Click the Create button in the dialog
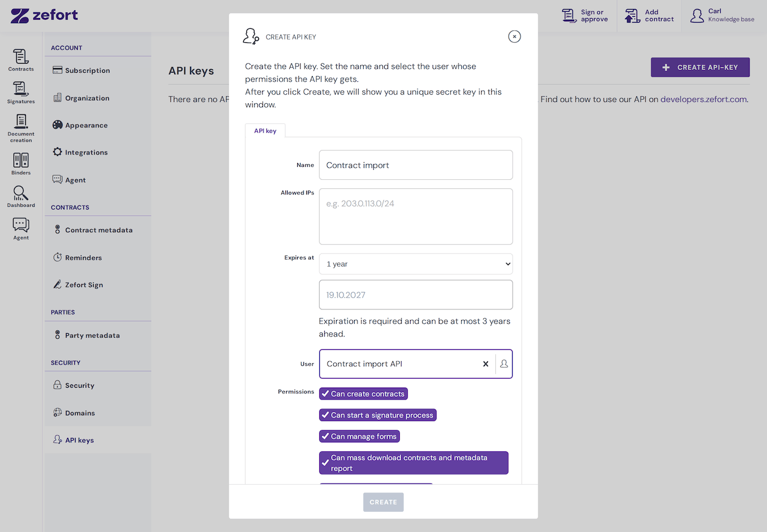The height and width of the screenshot is (532, 767). pos(383,502)
